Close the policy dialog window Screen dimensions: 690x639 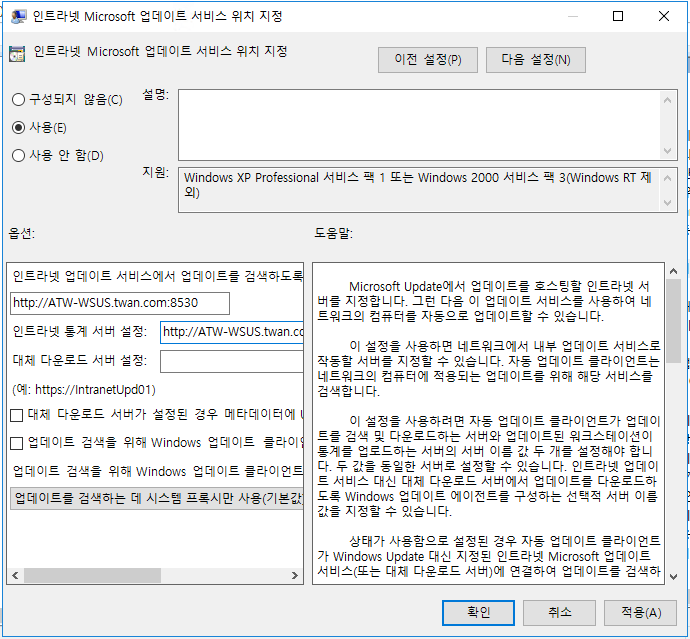tap(664, 16)
